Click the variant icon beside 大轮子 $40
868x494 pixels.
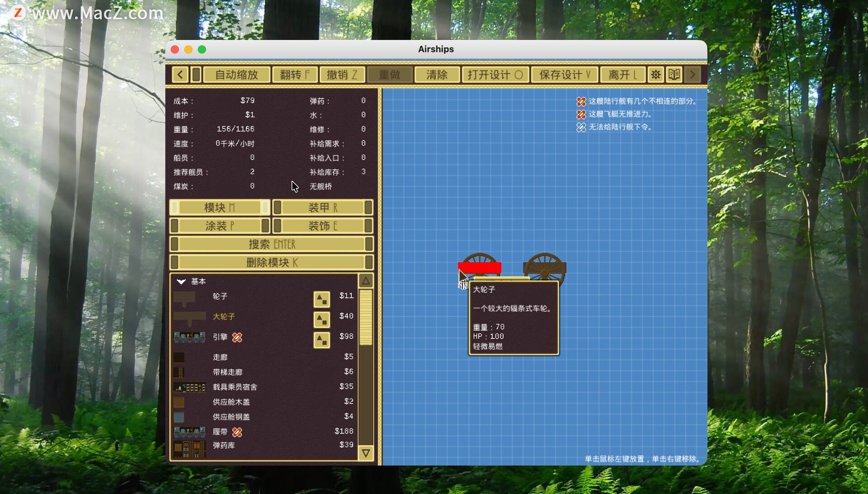(x=321, y=319)
